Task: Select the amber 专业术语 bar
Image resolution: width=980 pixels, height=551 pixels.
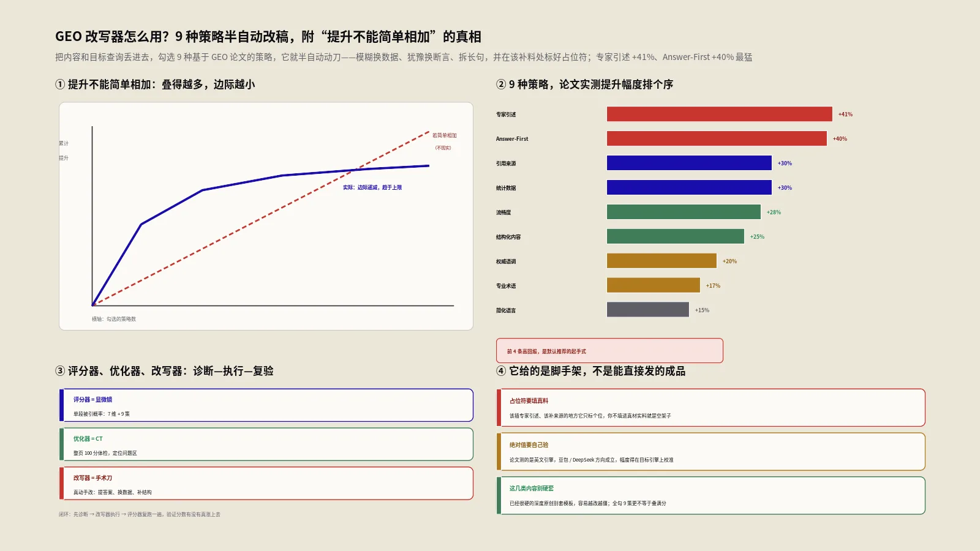Action: click(654, 285)
